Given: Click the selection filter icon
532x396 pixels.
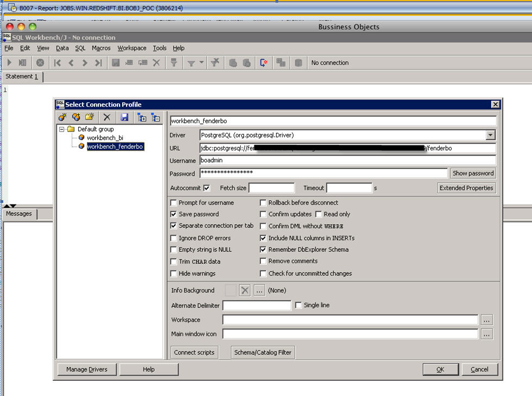Looking at the screenshot, I should (174, 63).
